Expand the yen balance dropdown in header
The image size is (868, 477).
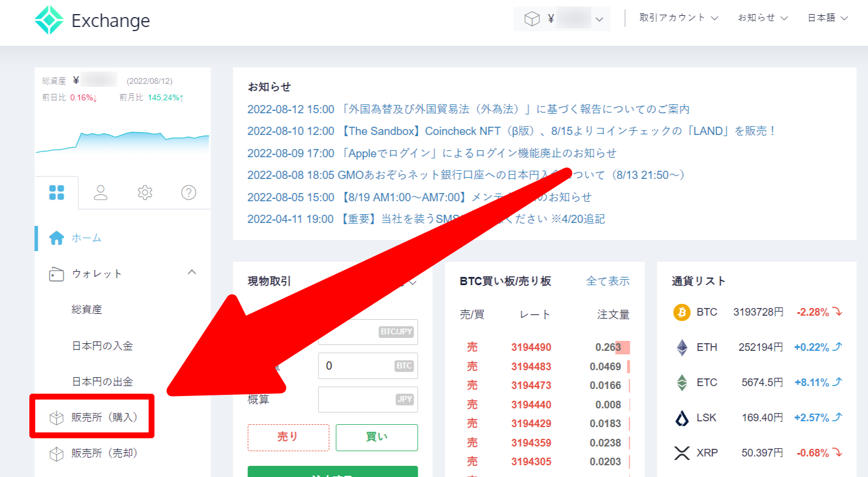click(x=598, y=19)
